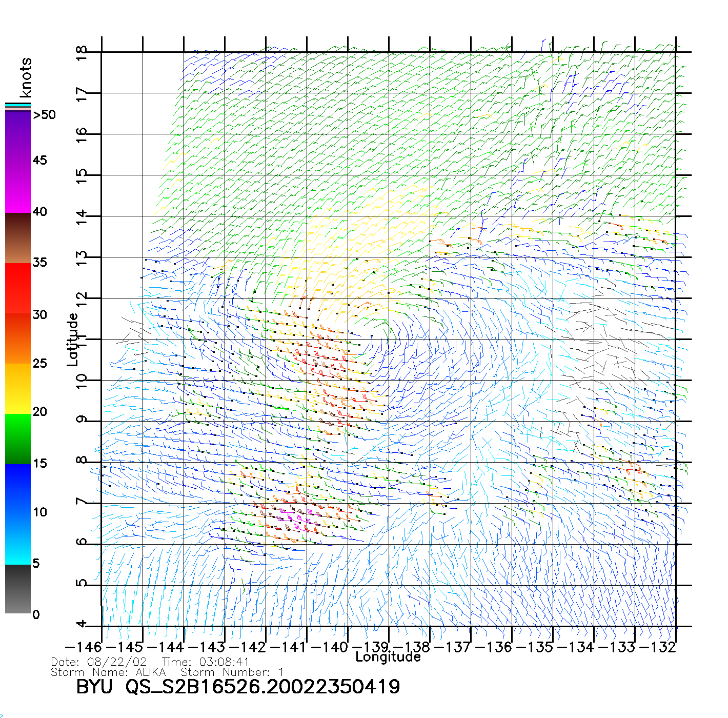
Task: Click the 'knots' legend title
Action: pyautogui.click(x=26, y=77)
